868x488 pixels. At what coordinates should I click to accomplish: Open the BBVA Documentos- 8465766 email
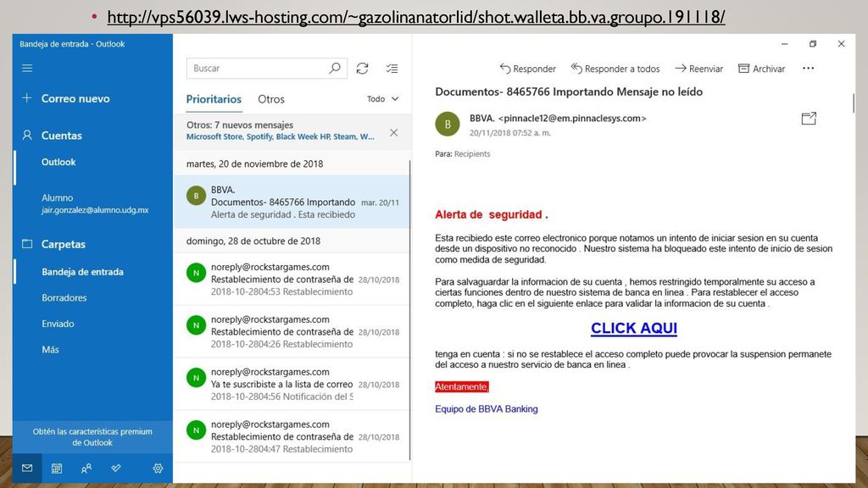coord(292,202)
